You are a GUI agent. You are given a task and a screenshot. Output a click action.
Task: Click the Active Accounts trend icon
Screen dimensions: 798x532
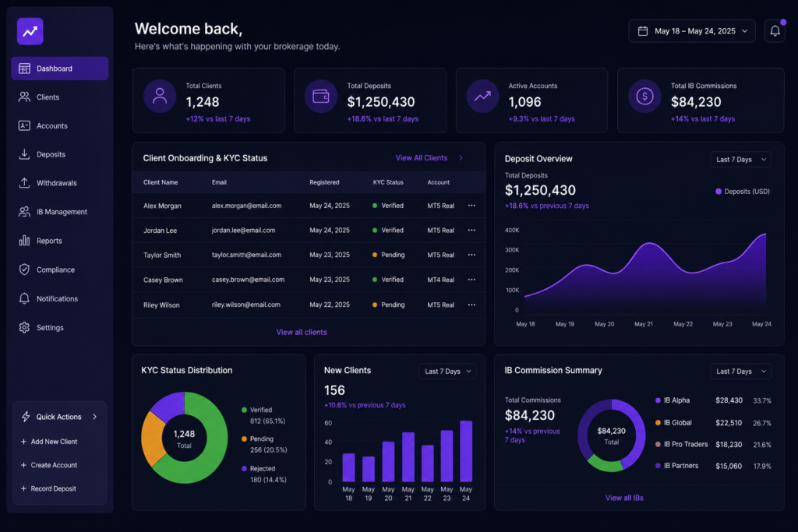coord(482,96)
